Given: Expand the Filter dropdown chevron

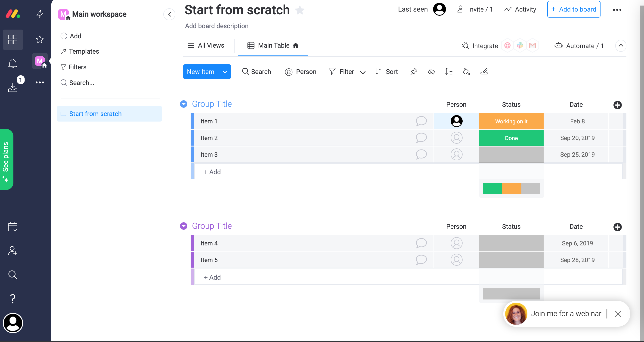Looking at the screenshot, I should (363, 73).
